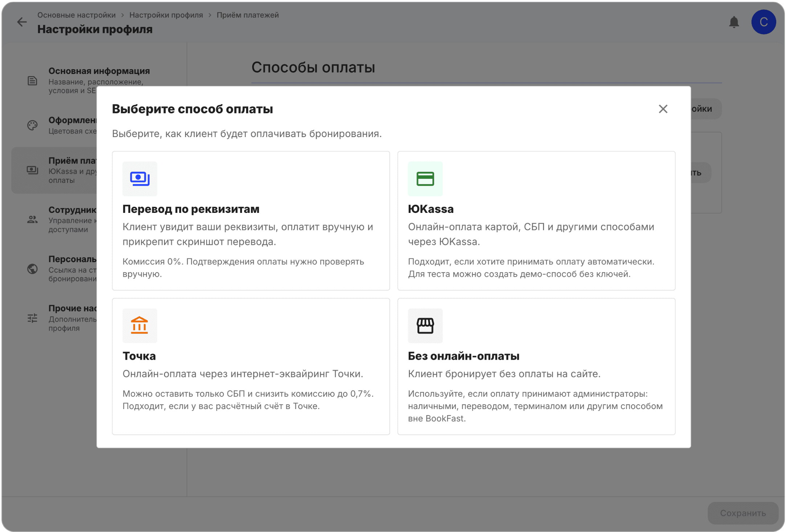Image resolution: width=786 pixels, height=532 pixels.
Task: Click 'Комиссия 0%' note on transfer card
Action: pyautogui.click(x=243, y=268)
